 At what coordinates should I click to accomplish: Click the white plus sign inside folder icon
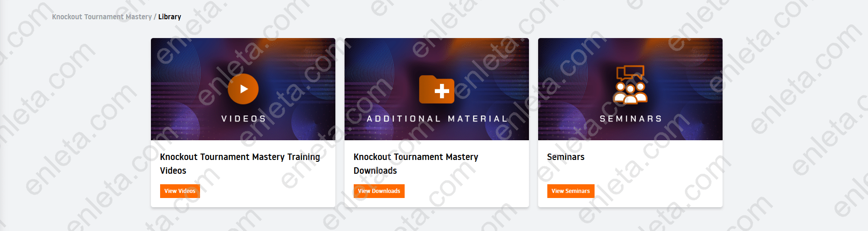tap(442, 91)
